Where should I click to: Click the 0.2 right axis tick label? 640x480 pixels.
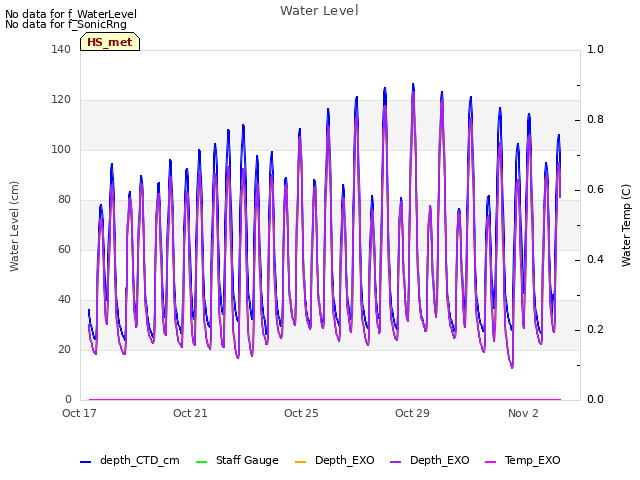click(x=595, y=329)
